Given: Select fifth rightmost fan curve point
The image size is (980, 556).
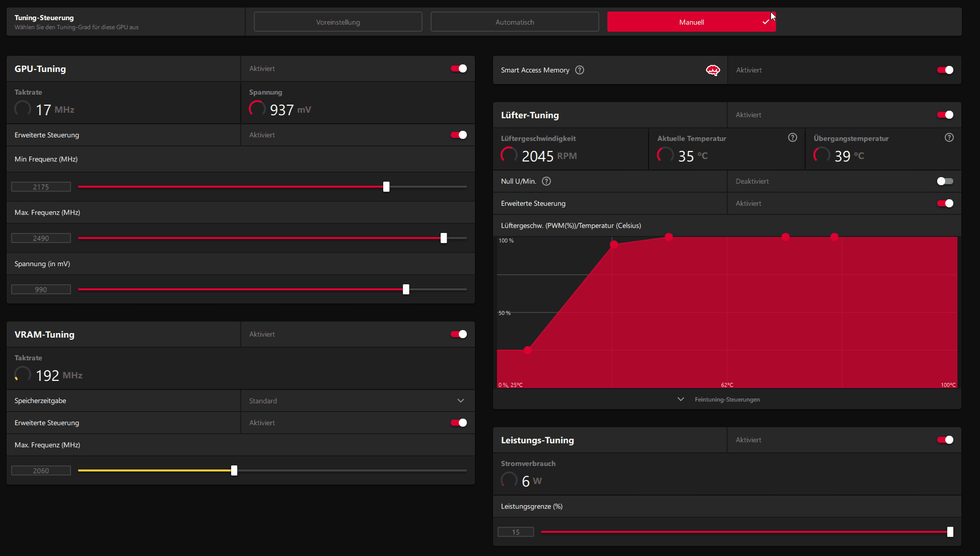Looking at the screenshot, I should point(834,237).
